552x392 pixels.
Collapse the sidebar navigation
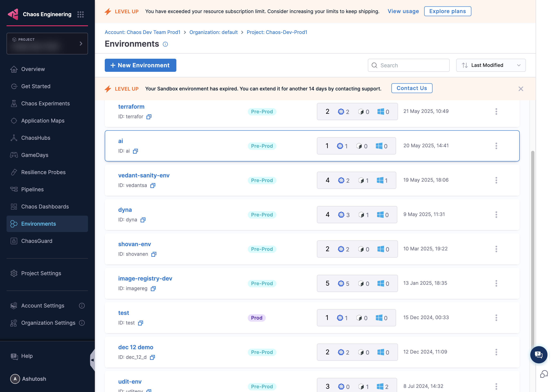(x=92, y=360)
